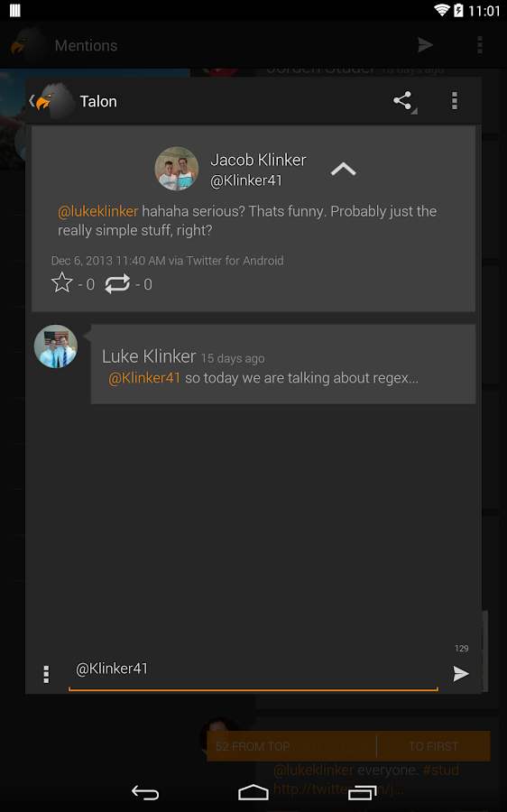The image size is (507, 812).
Task: Tap the @Klinker41 mention in Luke's reply
Action: point(144,378)
